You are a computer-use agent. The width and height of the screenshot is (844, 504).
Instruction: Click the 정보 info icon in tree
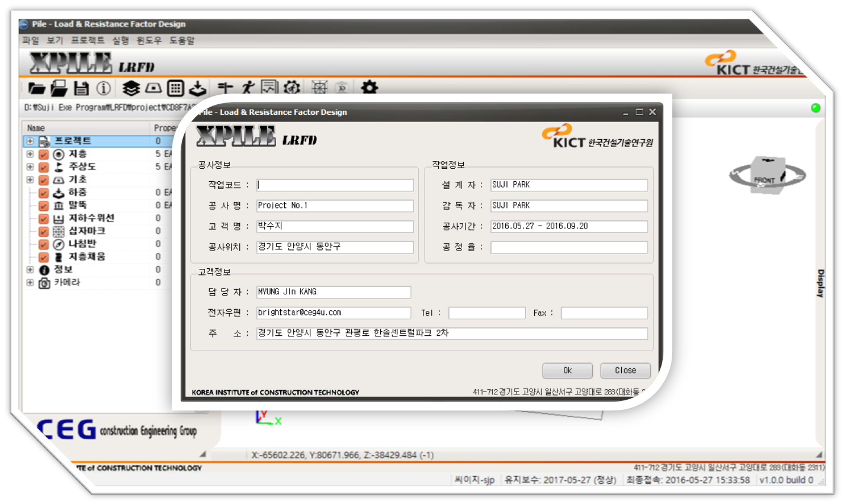(44, 270)
